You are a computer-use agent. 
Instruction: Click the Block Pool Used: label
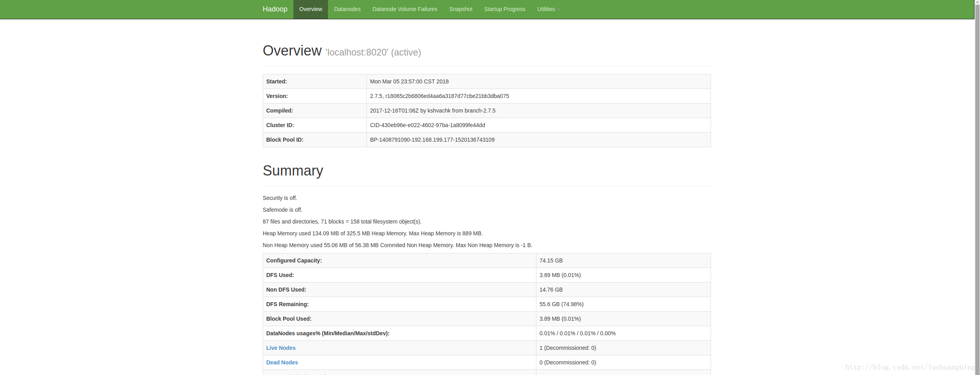pos(289,319)
